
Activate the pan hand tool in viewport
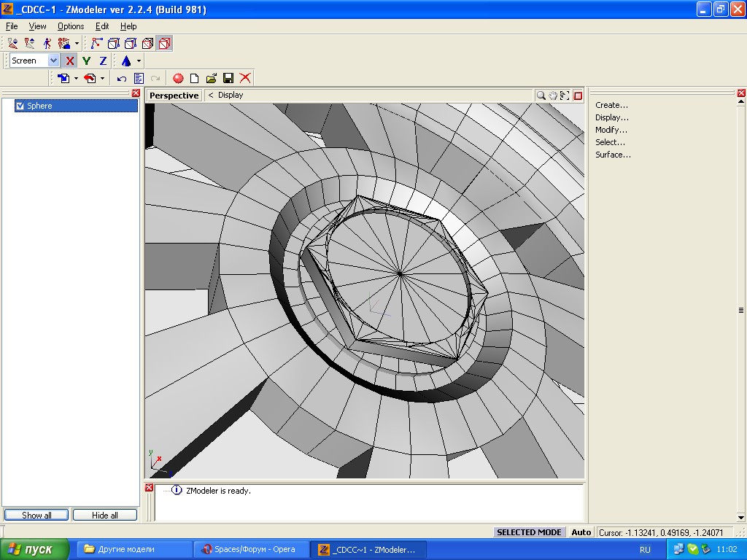tap(553, 96)
